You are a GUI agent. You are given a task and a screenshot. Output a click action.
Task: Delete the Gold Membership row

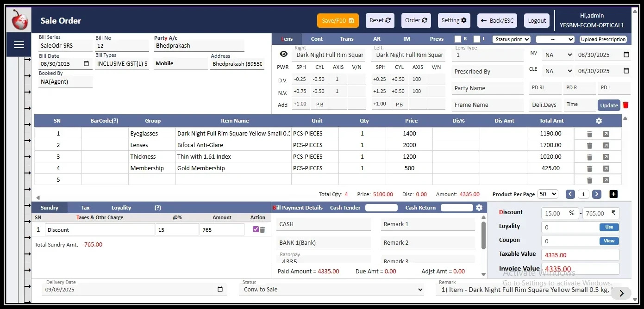pos(589,168)
